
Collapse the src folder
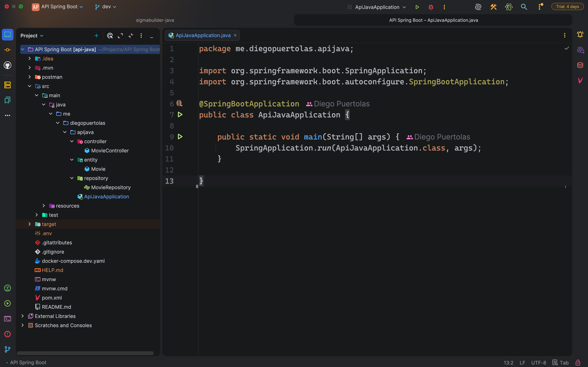30,86
